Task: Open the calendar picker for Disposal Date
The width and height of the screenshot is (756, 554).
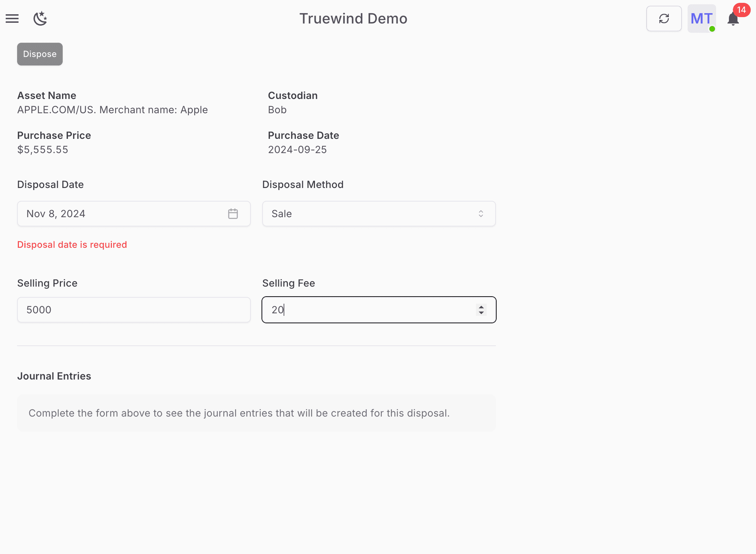Action: click(x=233, y=213)
